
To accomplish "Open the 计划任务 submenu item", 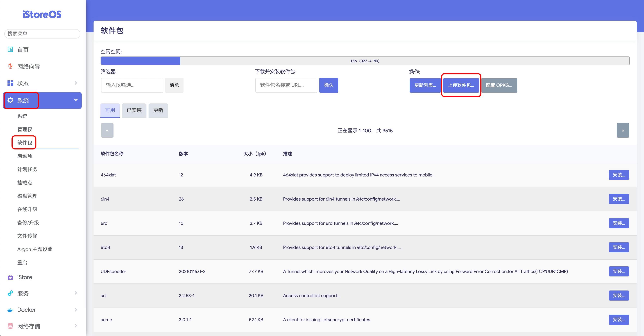I will tap(27, 169).
